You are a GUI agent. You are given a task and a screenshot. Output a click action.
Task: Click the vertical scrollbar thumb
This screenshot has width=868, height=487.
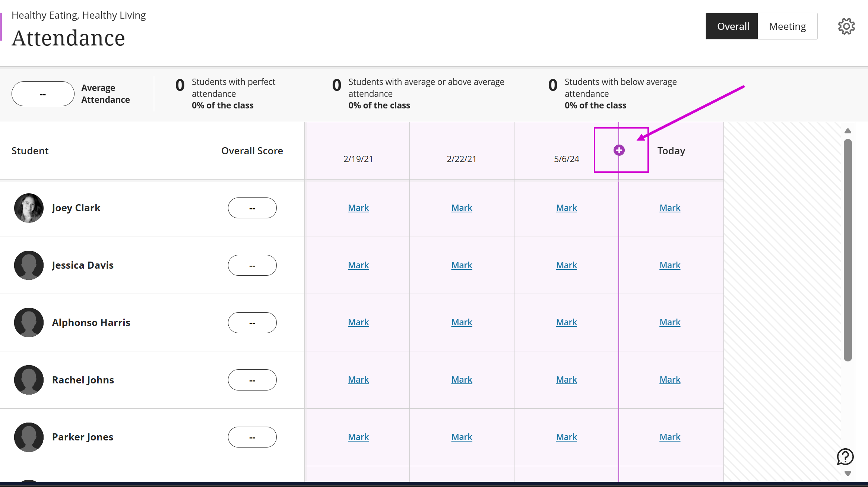tap(848, 250)
